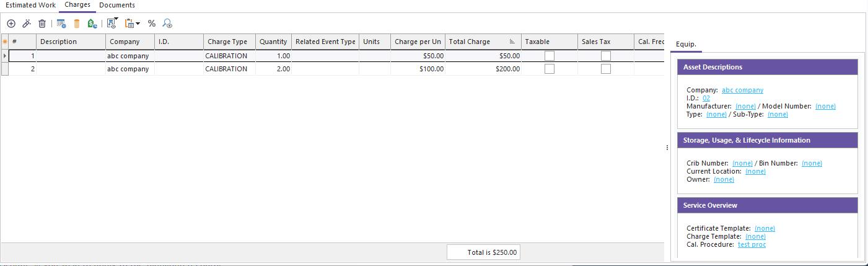This screenshot has width=868, height=266.
Task: Open the Documents tab
Action: point(117,5)
